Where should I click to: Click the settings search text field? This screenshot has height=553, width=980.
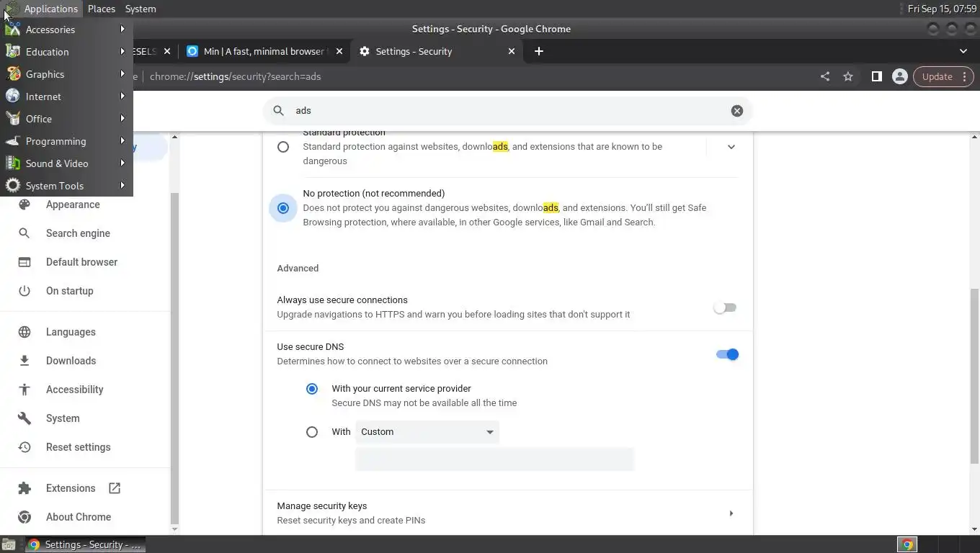[x=508, y=111]
